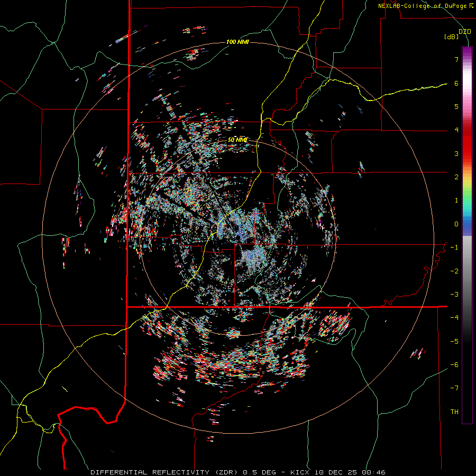Select the 3 value on the color scale
The image size is (476, 476).
[456, 153]
